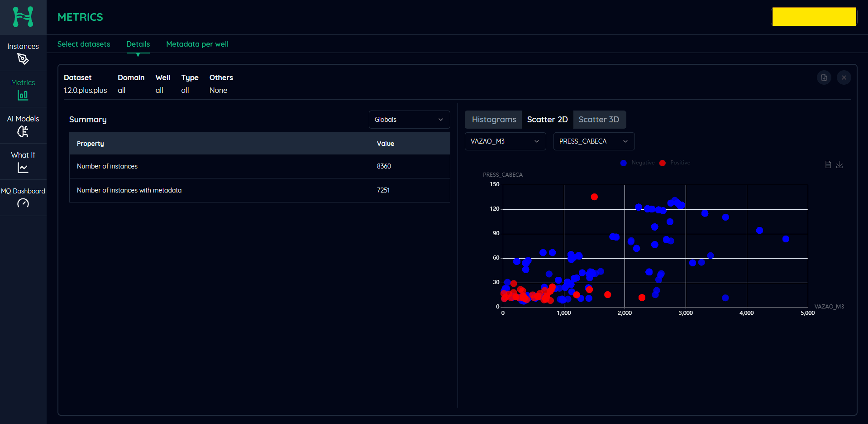
Task: Open the MQ Dashboard section
Action: [23, 198]
